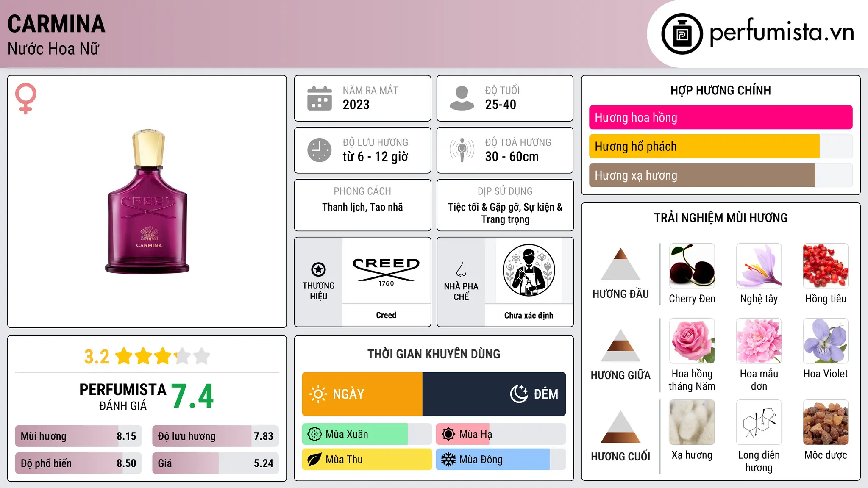Click the Hương giữa pyramid icon

620,345
